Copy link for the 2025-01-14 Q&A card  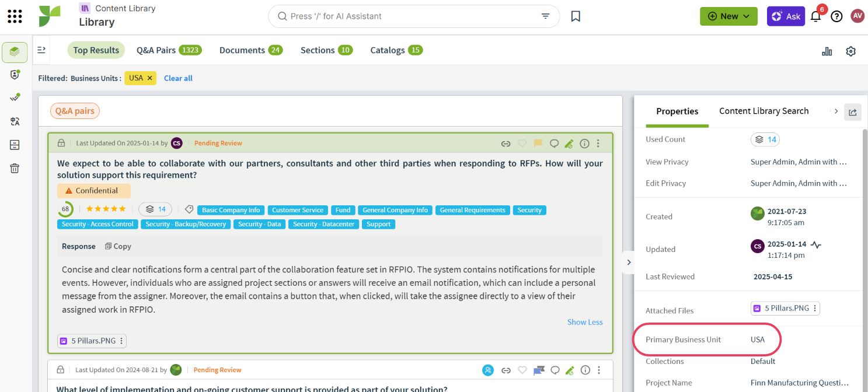coord(506,143)
